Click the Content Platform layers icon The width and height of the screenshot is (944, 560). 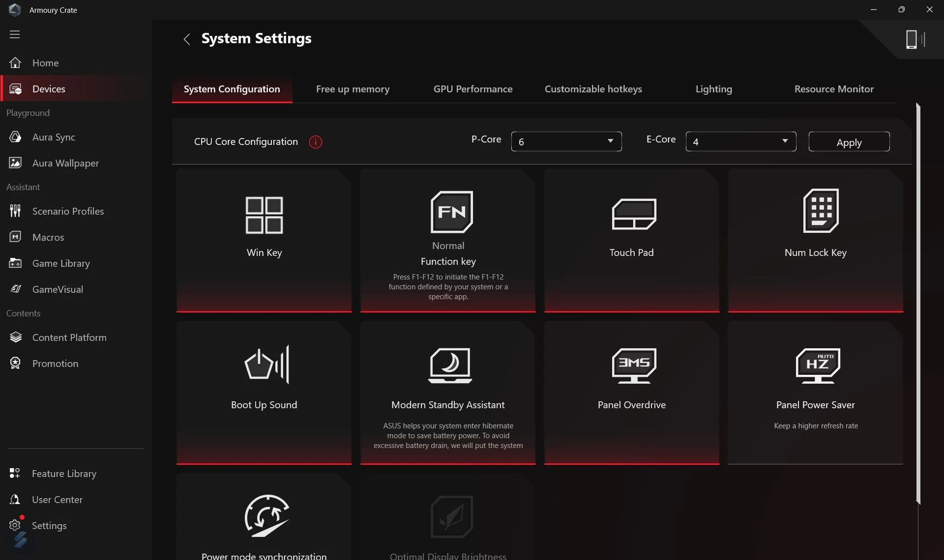[x=15, y=337]
